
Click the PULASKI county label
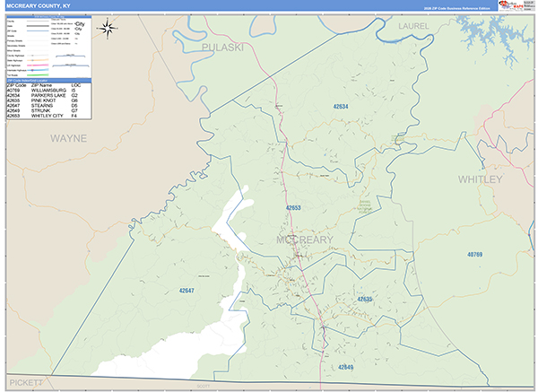click(222, 48)
